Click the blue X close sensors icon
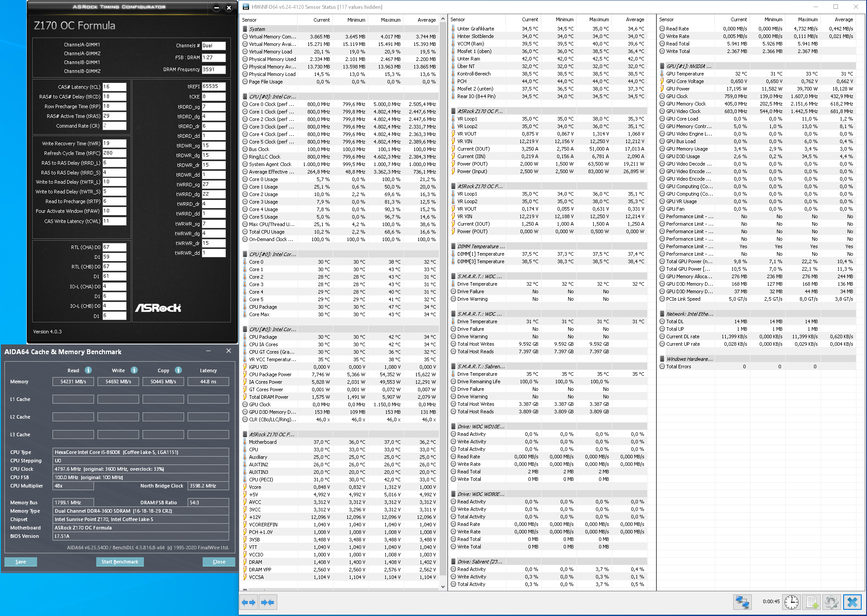This screenshot has width=867, height=616. (x=852, y=602)
